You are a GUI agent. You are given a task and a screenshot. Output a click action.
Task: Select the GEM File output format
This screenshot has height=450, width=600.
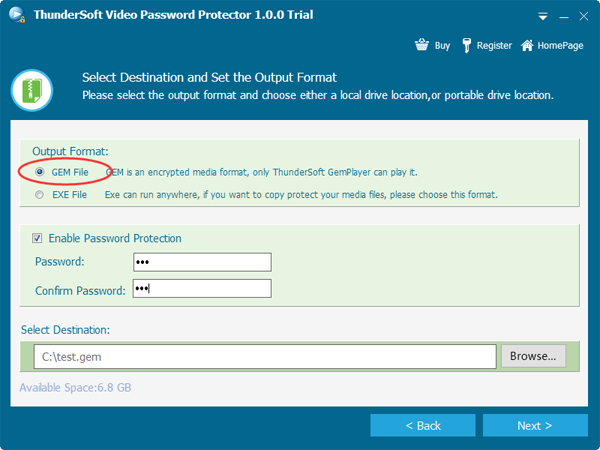pos(40,173)
